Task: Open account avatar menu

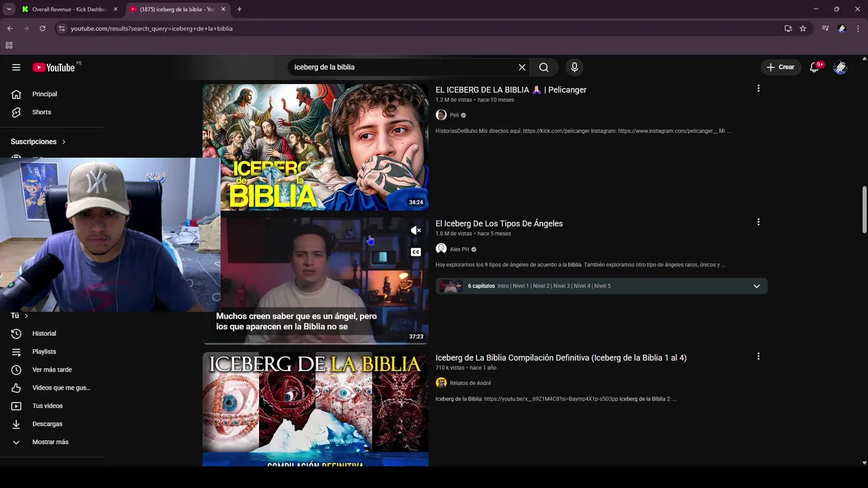Action: tap(840, 67)
